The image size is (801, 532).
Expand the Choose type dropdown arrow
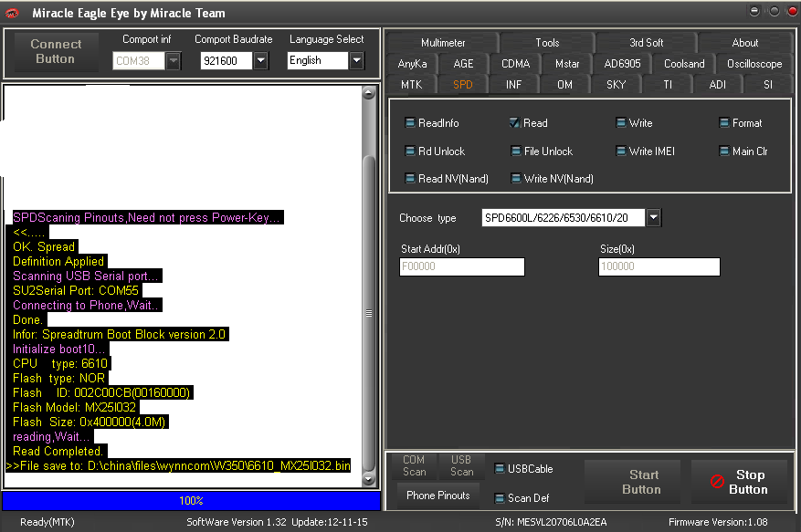coord(653,217)
